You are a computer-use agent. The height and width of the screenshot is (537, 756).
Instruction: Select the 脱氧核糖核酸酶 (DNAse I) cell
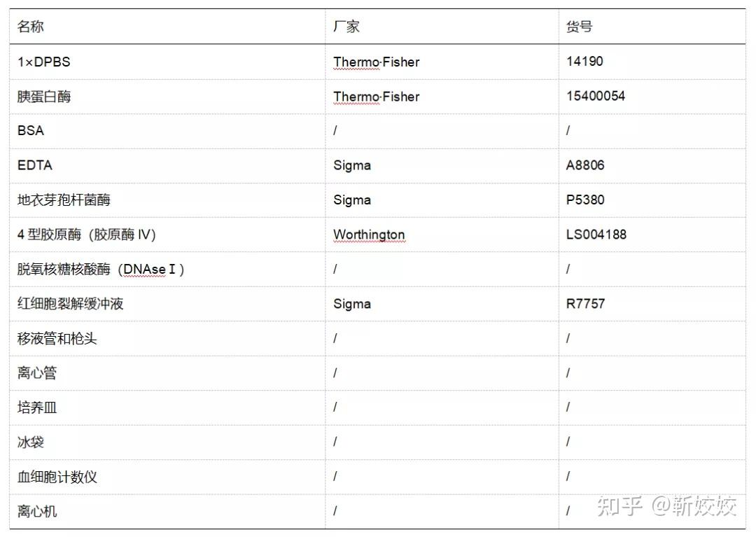(x=101, y=270)
